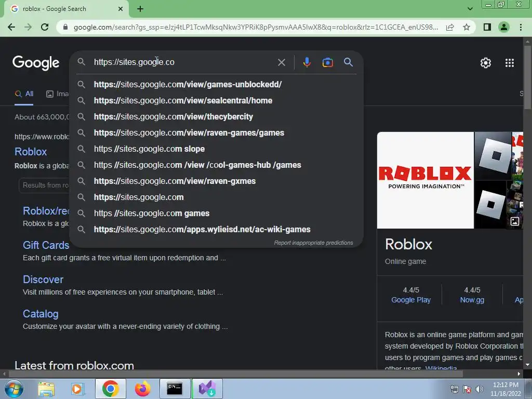Open the Google apps grid
This screenshot has height=399, width=532.
[x=509, y=63]
